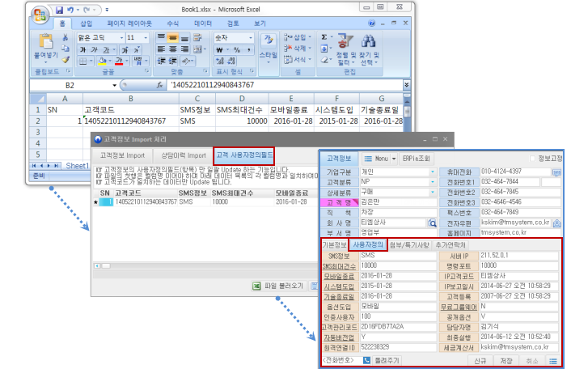Click the email envelope icon beside 전자우편
588x369 pixels.
pos(557,223)
